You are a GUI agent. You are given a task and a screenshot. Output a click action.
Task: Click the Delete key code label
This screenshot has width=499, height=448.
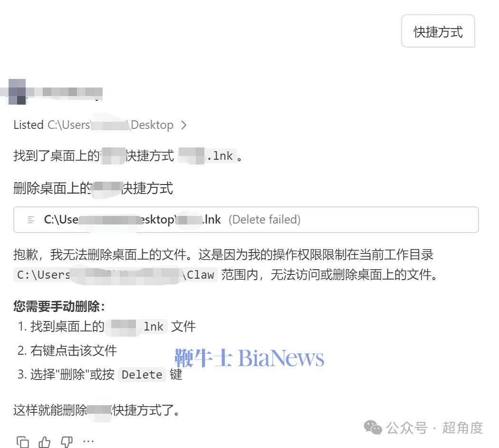[x=142, y=374]
